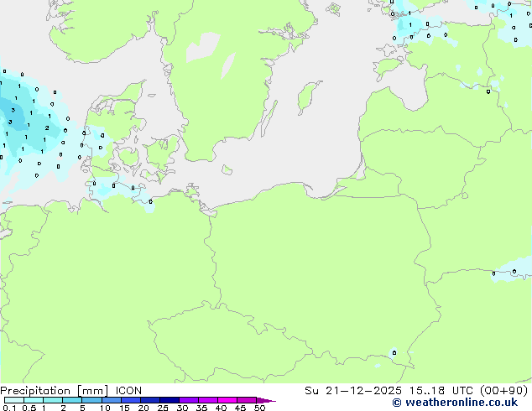Click the purple arrow tip beyond 50 on legend
Viewport: 532px width, 411px height.
[x=266, y=400]
